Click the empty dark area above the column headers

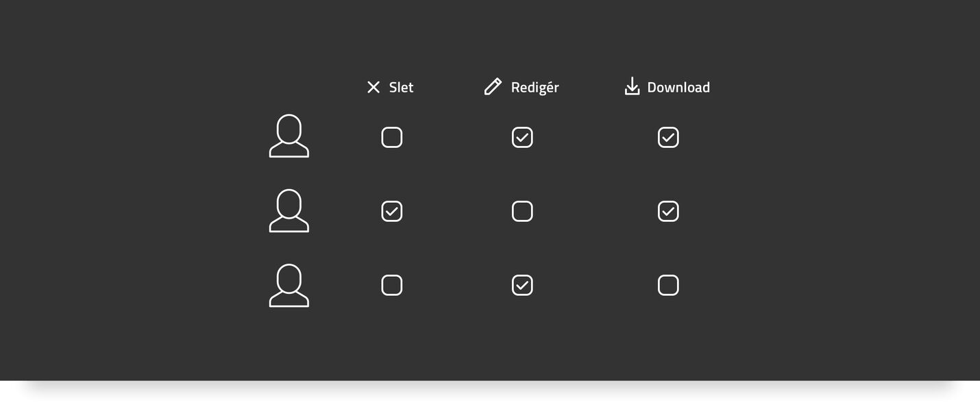490,34
